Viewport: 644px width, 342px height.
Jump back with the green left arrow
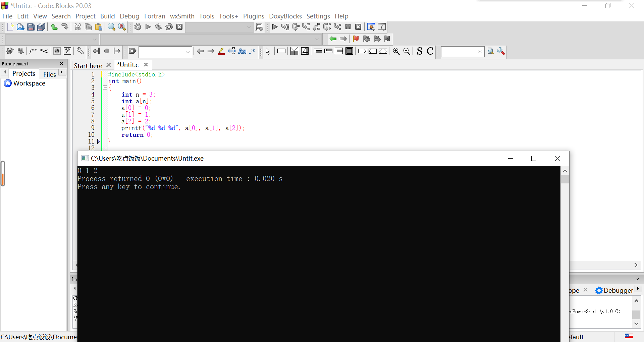tap(333, 39)
